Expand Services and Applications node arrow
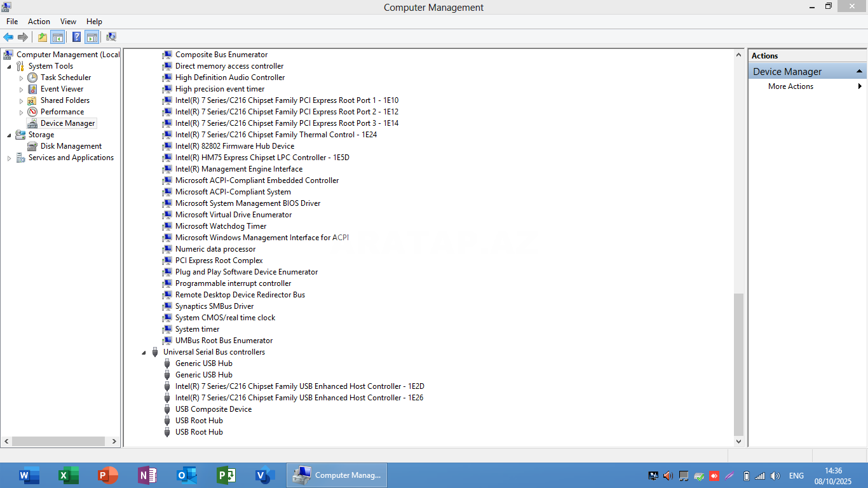The image size is (868, 488). pos(9,158)
